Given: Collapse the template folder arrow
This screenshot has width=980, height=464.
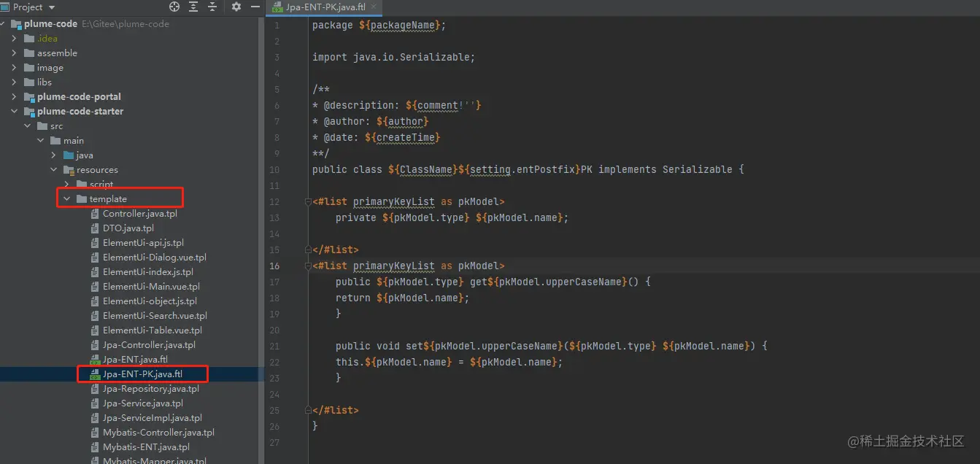Looking at the screenshot, I should pos(67,199).
